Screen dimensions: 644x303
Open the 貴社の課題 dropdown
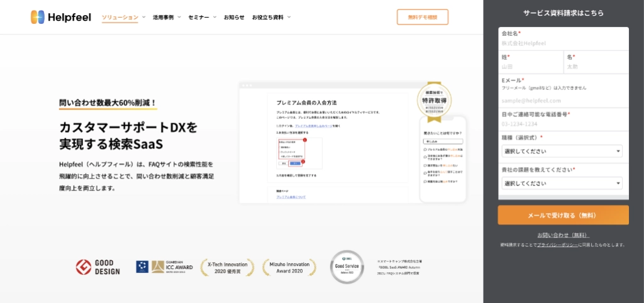pyautogui.click(x=562, y=183)
